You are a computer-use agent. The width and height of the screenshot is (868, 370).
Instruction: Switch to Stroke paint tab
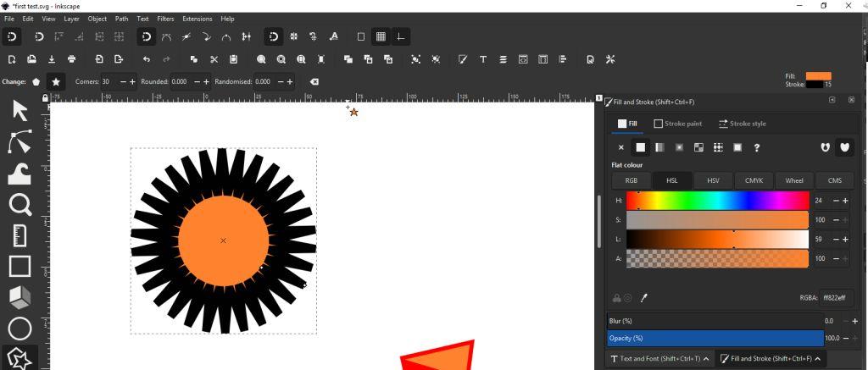click(677, 124)
